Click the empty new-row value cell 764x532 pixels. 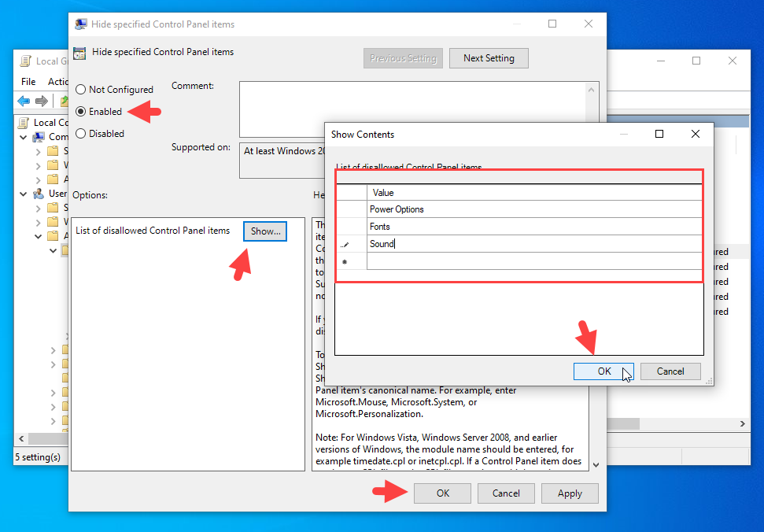point(534,261)
